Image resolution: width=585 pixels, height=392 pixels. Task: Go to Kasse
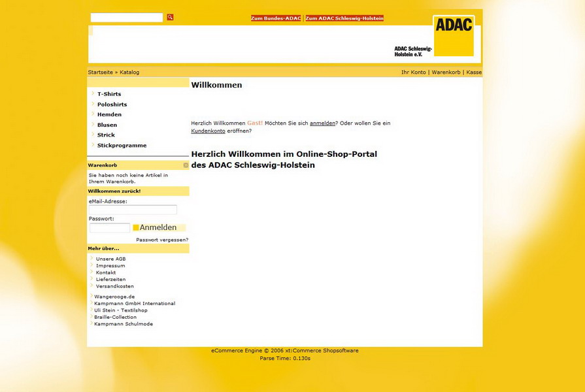click(x=474, y=73)
